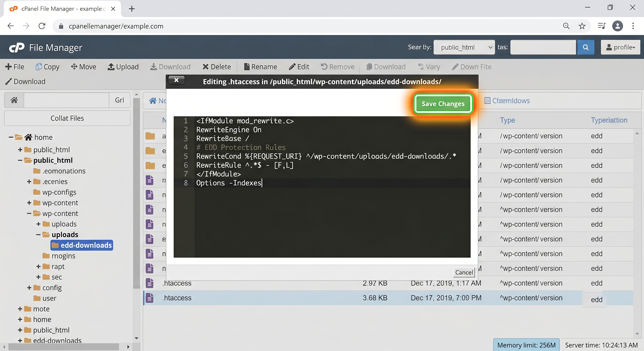Click the Move toolbar button
This screenshot has height=351, width=644.
pyautogui.click(x=83, y=67)
